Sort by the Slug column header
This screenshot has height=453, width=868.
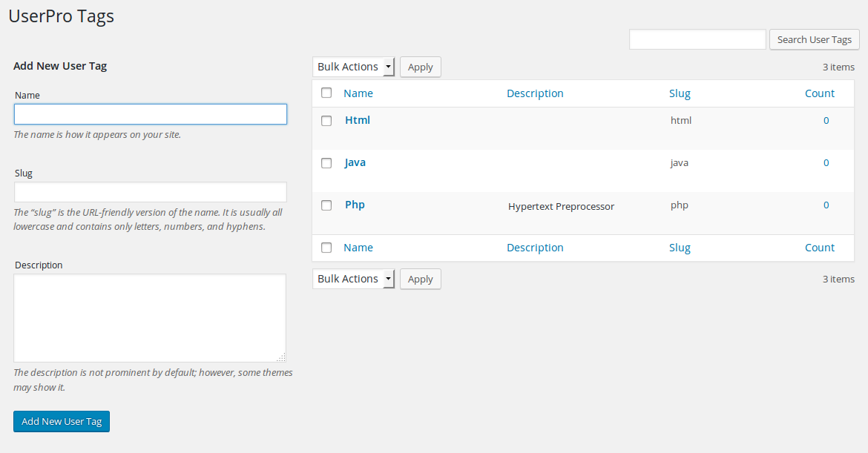(x=680, y=93)
